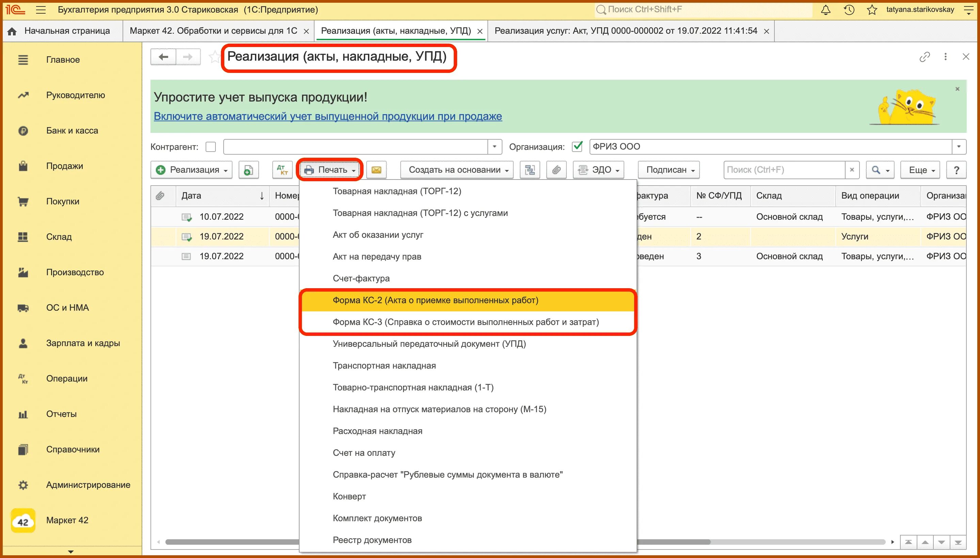Screen dimensions: 980x558
Task: Uncheck the Организация filter checkbox
Action: point(577,147)
